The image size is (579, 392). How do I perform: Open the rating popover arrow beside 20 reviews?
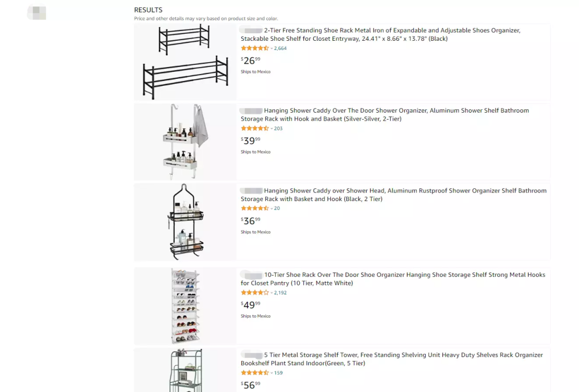coord(271,209)
